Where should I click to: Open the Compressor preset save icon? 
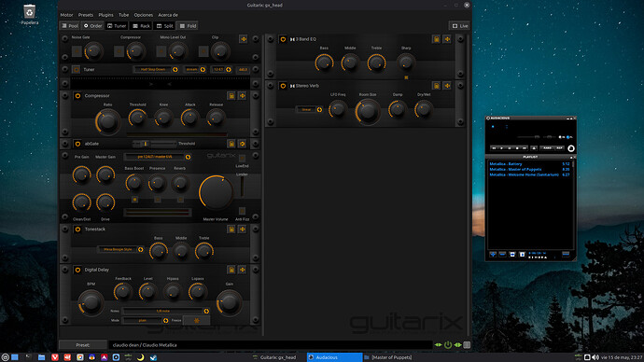click(x=231, y=96)
